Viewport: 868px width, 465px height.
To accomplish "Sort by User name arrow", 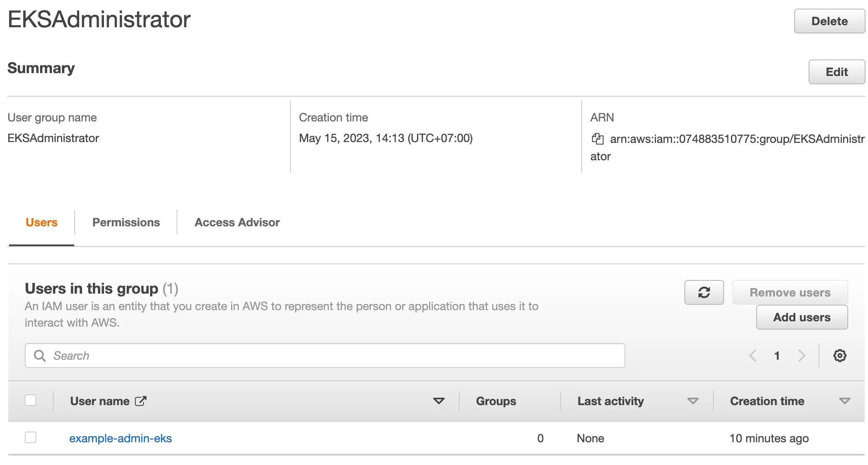I will pos(439,401).
